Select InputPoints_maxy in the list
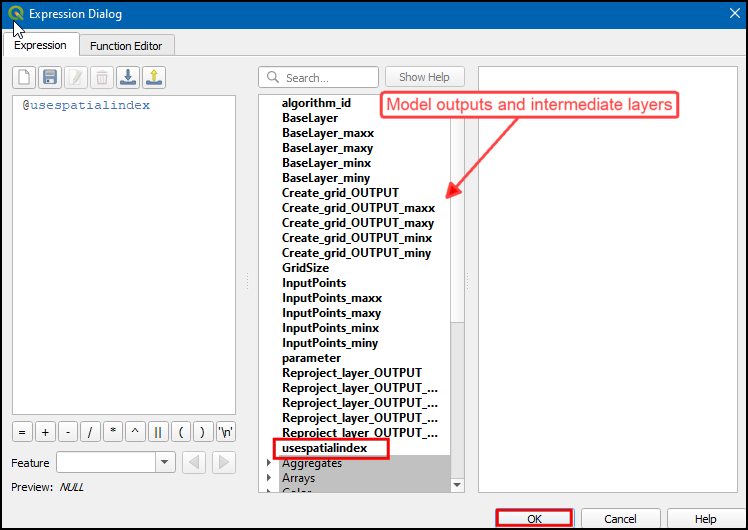This screenshot has height=530, width=748. [x=332, y=313]
